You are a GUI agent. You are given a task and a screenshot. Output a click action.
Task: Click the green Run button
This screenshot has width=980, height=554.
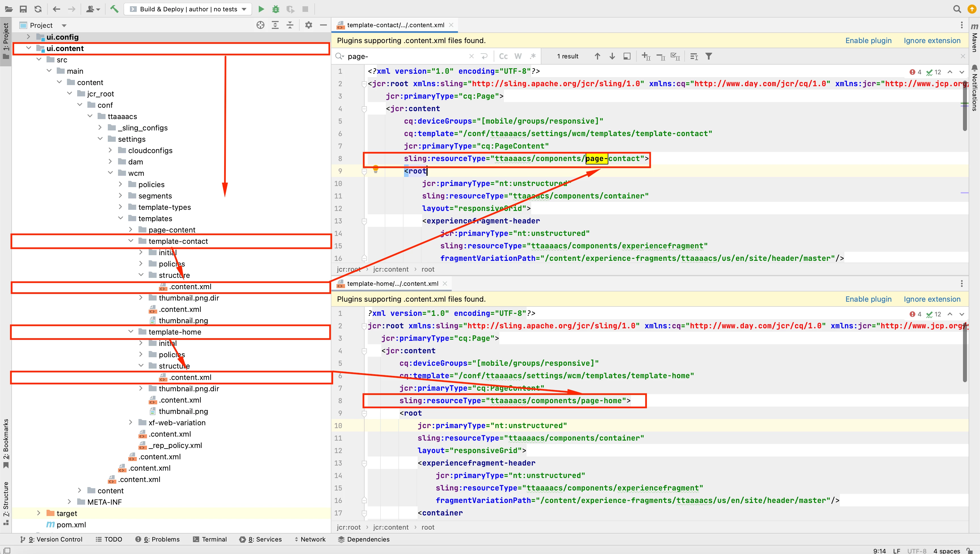261,9
